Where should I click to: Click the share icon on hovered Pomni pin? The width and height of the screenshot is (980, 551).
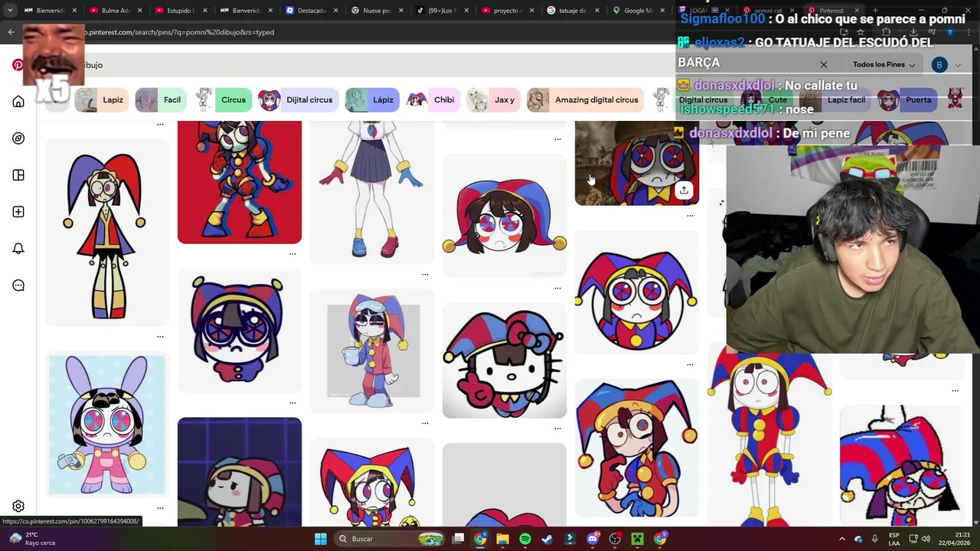[x=684, y=190]
